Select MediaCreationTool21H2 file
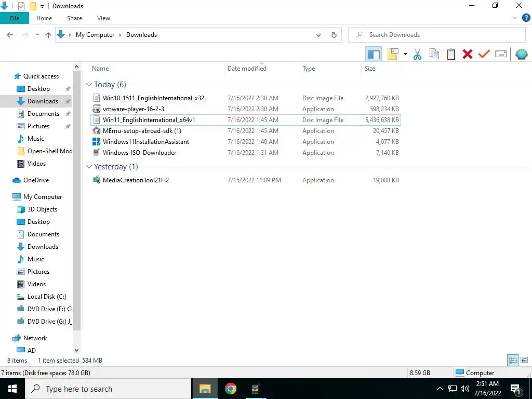Viewport: 532px width, 399px height. tap(246, 180)
